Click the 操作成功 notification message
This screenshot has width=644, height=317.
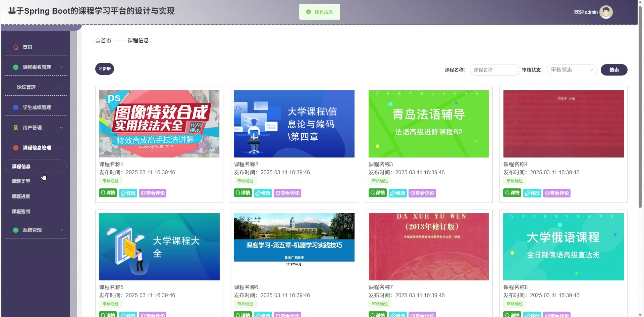(x=320, y=12)
